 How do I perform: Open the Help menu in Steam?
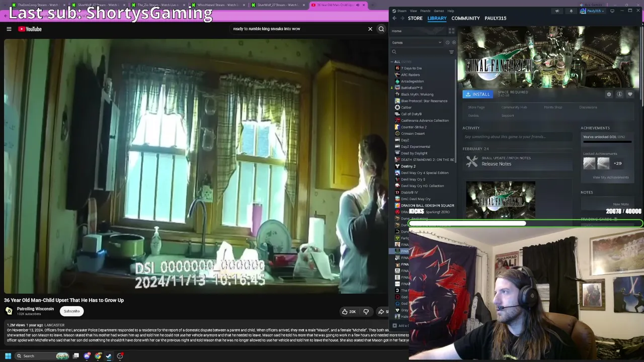click(451, 11)
